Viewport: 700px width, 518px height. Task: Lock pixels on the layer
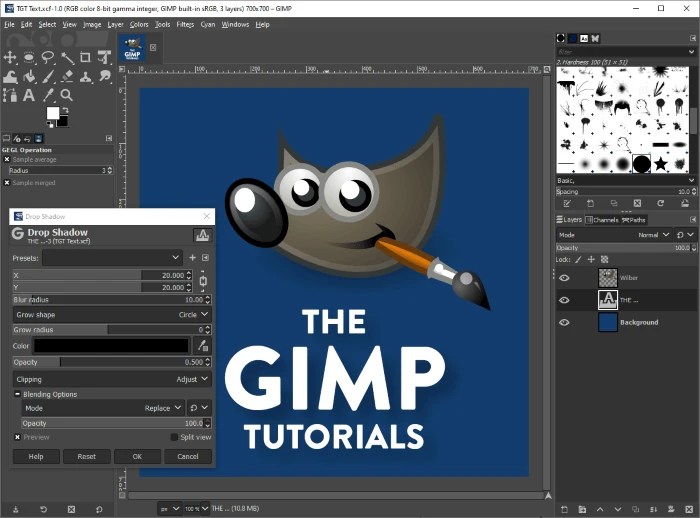tap(578, 259)
